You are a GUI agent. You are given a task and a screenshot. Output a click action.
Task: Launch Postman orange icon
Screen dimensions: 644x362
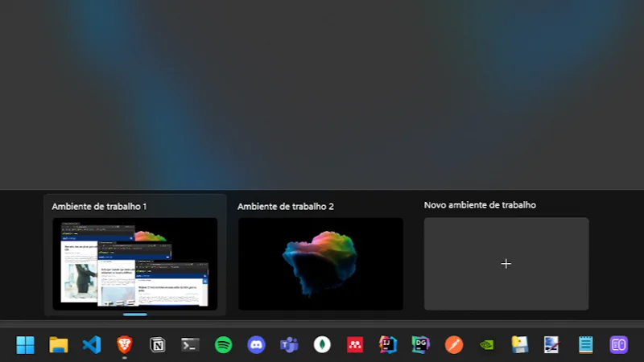click(454, 345)
